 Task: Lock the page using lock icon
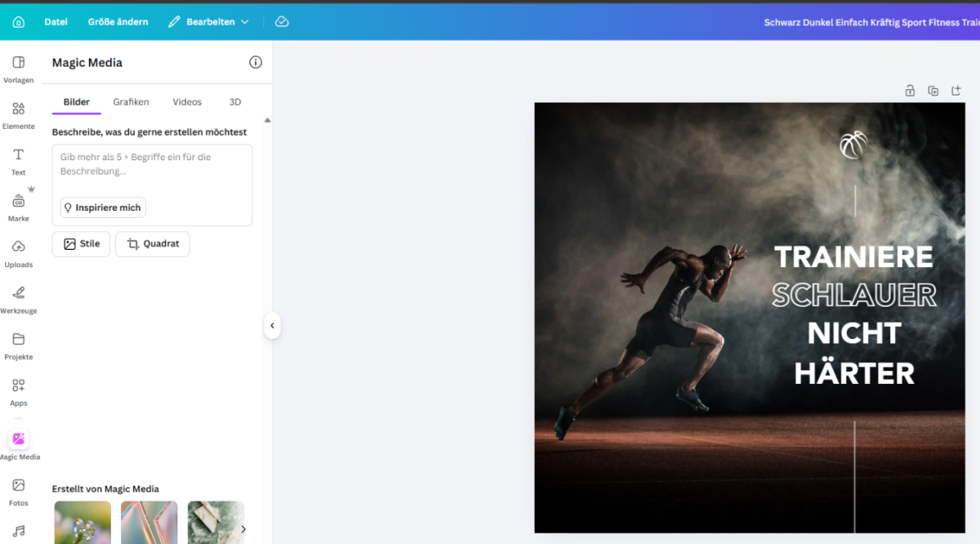[910, 91]
